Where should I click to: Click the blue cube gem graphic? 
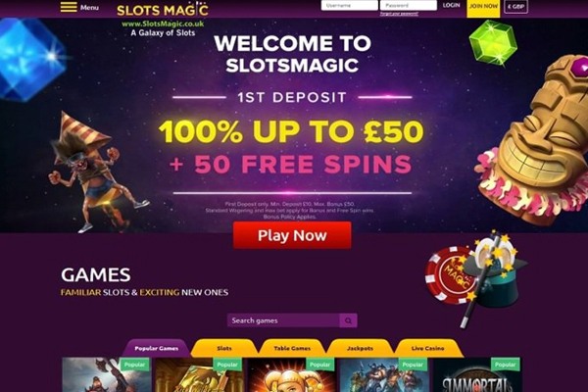click(30, 59)
